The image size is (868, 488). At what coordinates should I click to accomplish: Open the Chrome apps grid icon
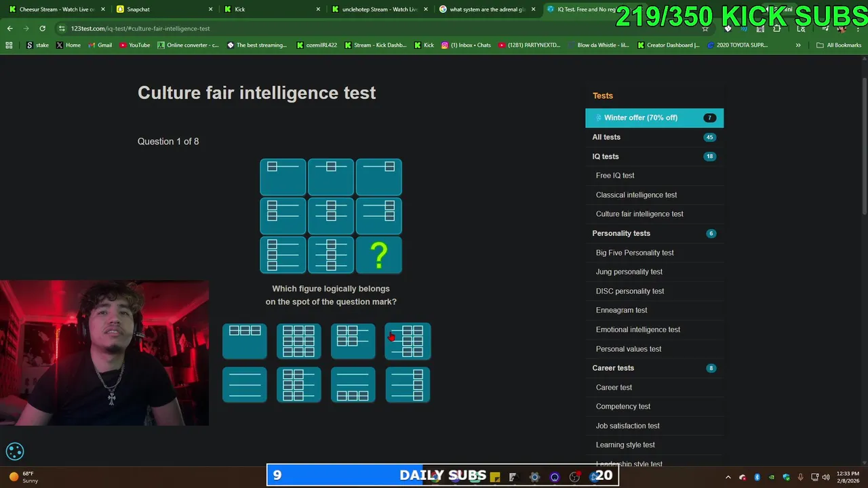point(9,45)
